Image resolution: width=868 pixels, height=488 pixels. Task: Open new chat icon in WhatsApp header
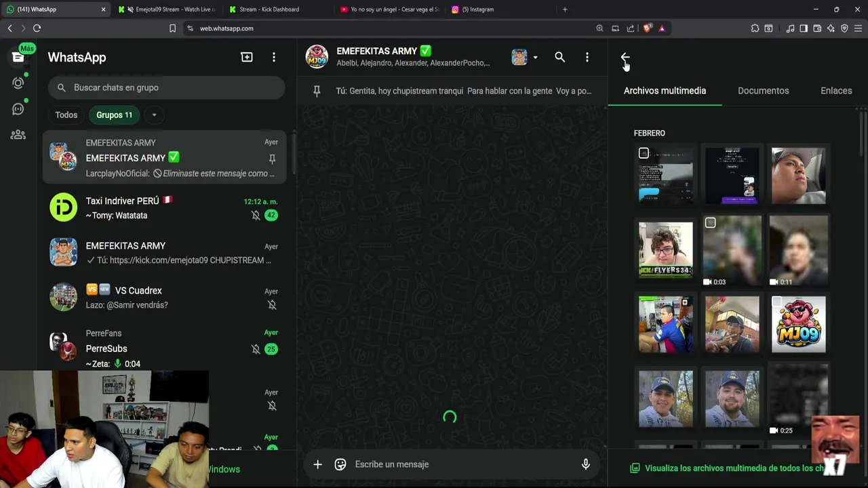tap(247, 58)
